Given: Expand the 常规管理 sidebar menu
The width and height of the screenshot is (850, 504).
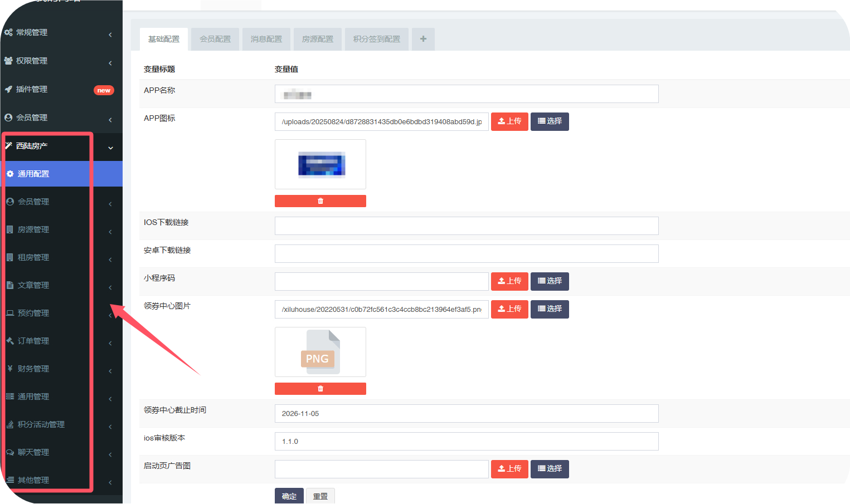Looking at the screenshot, I should [110, 35].
